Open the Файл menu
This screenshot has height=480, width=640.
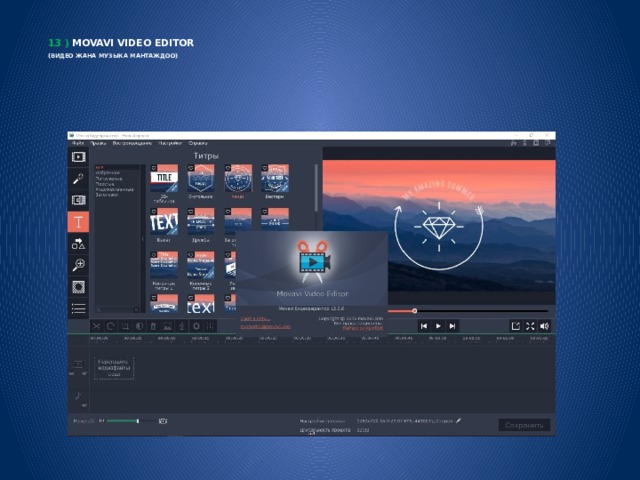point(78,143)
